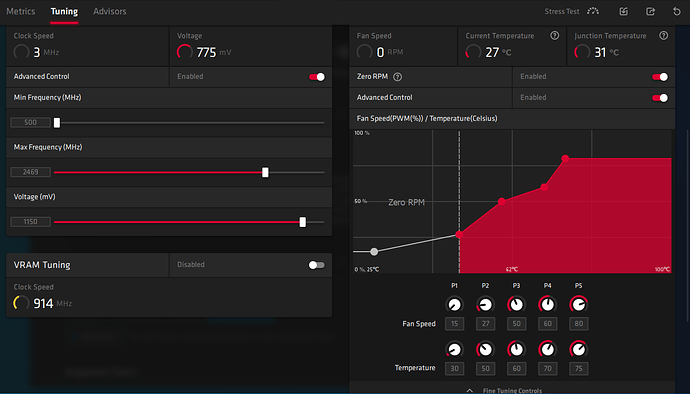Click the Max Frequency slider handle
This screenshot has width=690, height=394.
(265, 172)
